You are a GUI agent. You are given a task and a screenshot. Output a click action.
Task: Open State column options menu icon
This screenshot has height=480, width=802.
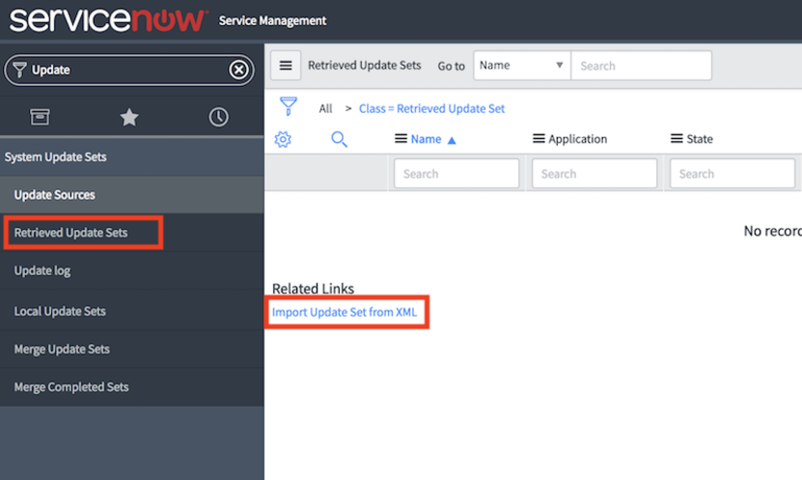pos(677,139)
